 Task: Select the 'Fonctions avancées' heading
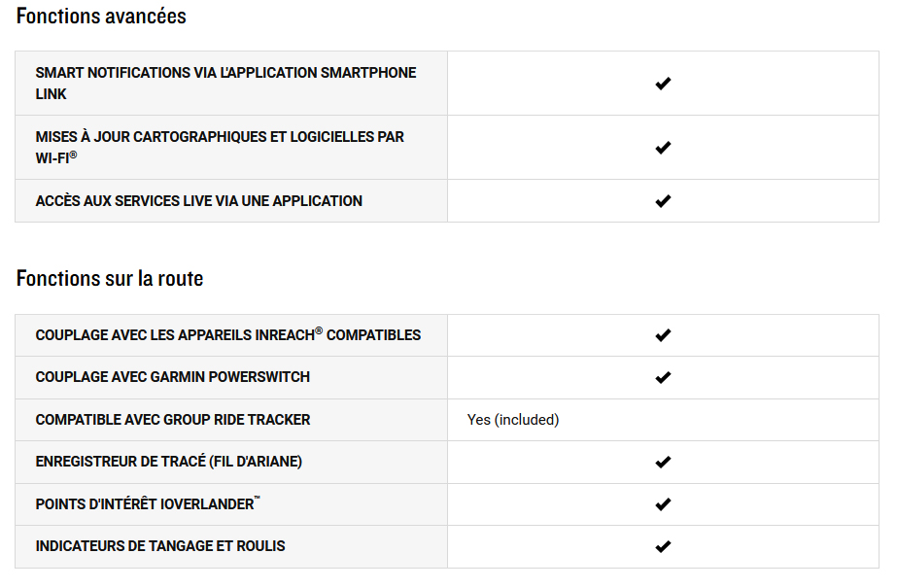pos(101,16)
